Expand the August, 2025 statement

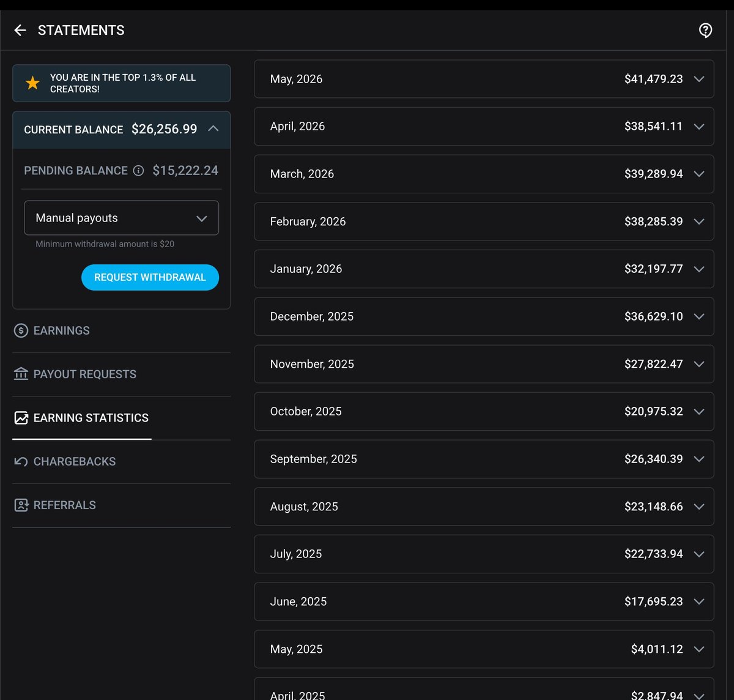point(484,507)
